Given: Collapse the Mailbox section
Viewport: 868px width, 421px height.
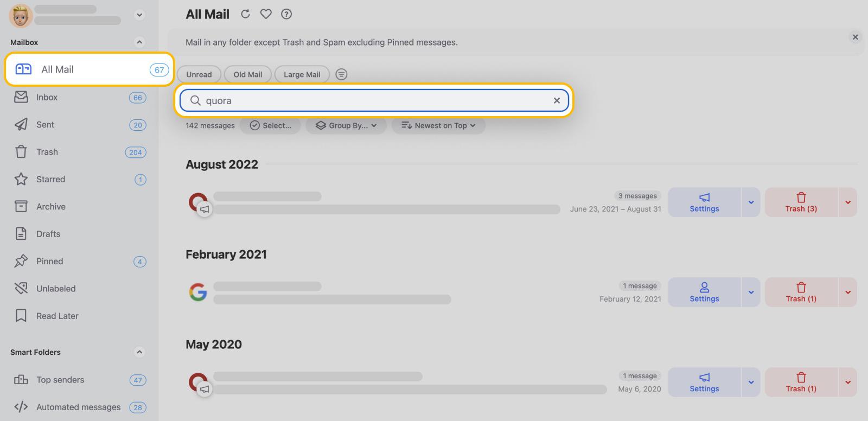Looking at the screenshot, I should [139, 42].
